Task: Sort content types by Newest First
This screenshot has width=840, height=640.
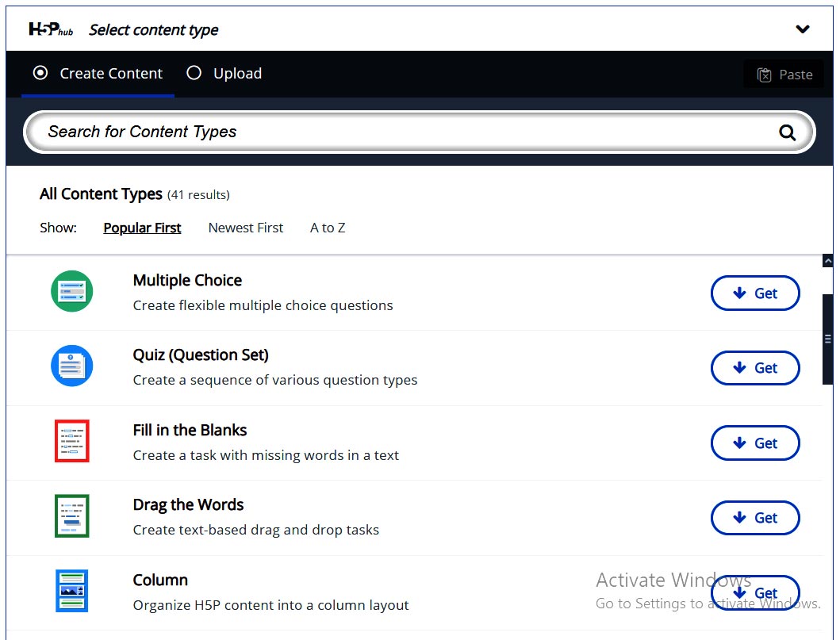Action: (245, 228)
